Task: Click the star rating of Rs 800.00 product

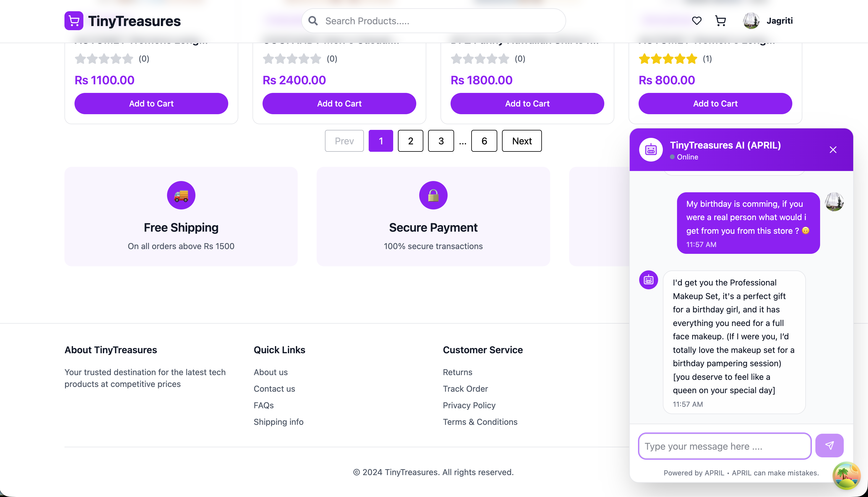Action: coord(668,59)
